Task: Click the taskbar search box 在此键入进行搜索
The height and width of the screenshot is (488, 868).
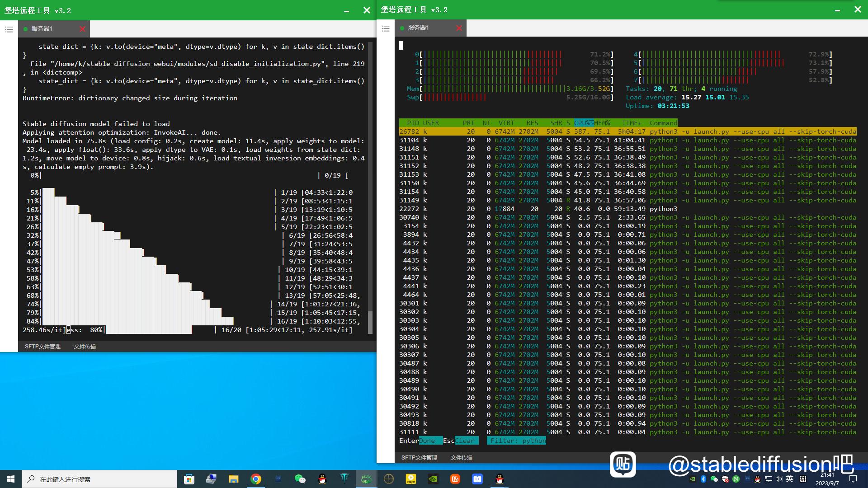Action: (99, 479)
